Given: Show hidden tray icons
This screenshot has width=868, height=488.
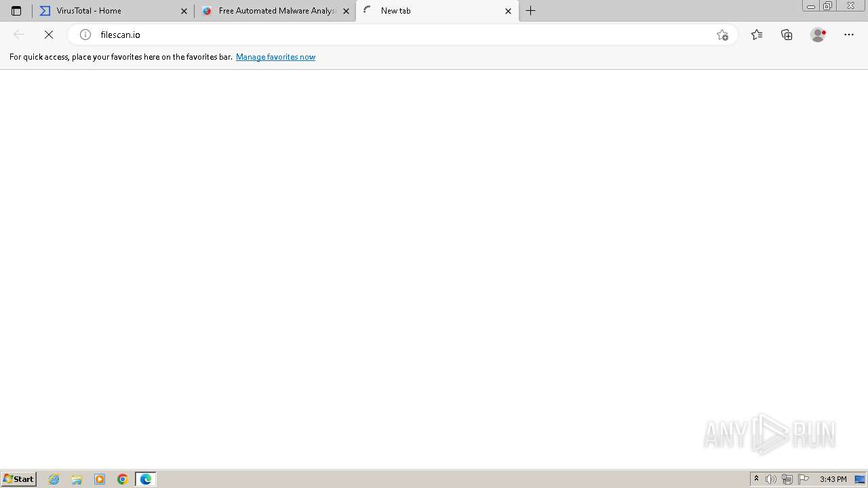Looking at the screenshot, I should point(756,479).
